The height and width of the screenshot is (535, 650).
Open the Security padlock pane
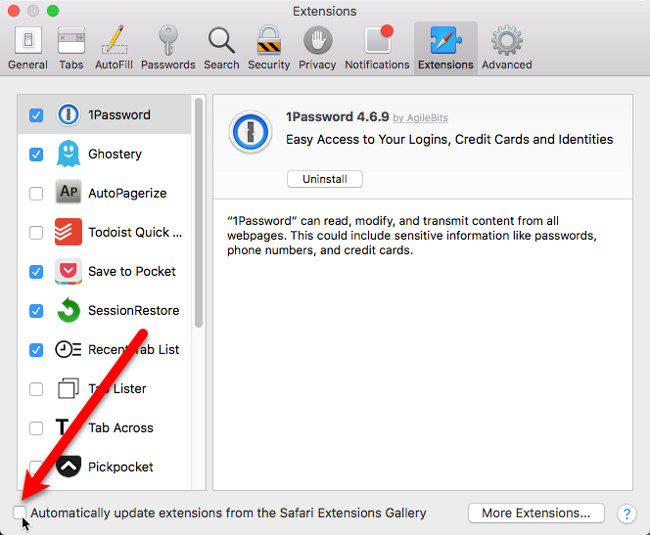269,46
